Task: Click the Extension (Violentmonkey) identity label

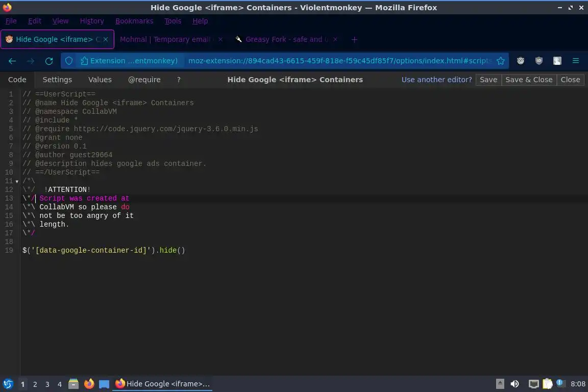Action: pyautogui.click(x=129, y=61)
